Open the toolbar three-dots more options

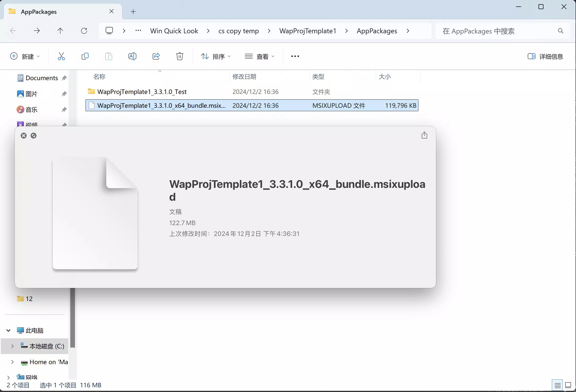[295, 56]
